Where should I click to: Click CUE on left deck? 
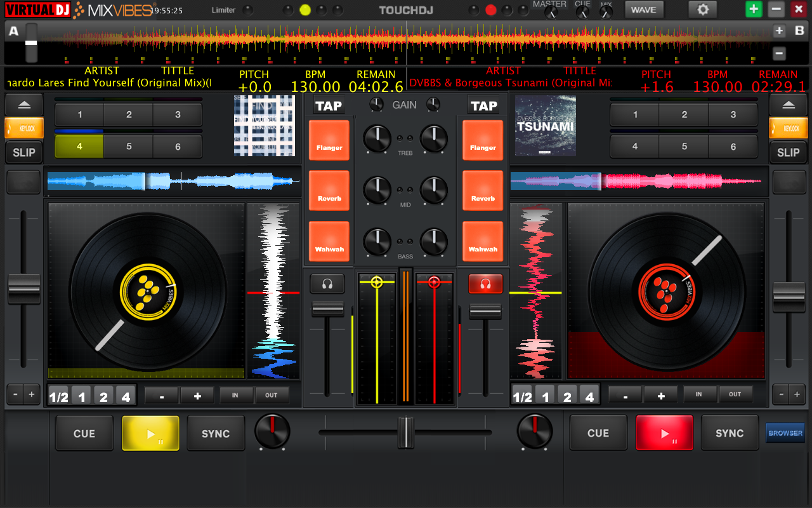tap(84, 433)
